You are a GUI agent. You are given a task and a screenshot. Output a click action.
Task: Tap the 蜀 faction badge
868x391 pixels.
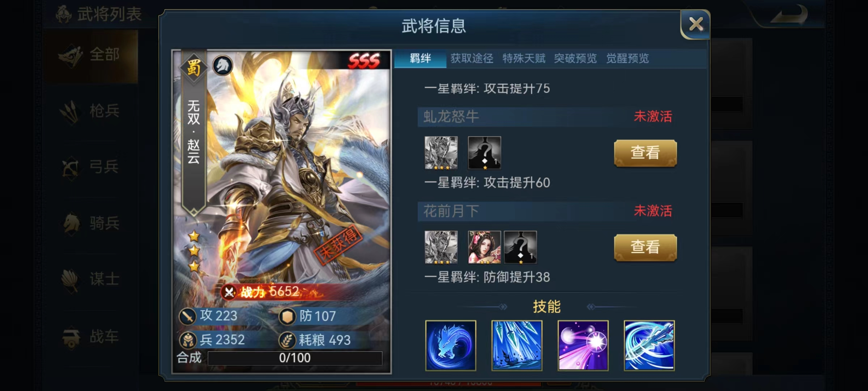click(x=193, y=68)
